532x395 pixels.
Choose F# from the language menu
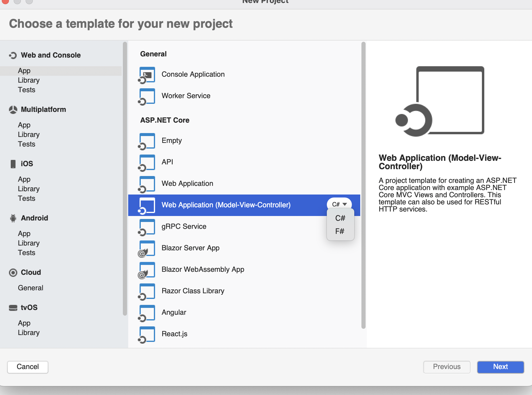340,231
